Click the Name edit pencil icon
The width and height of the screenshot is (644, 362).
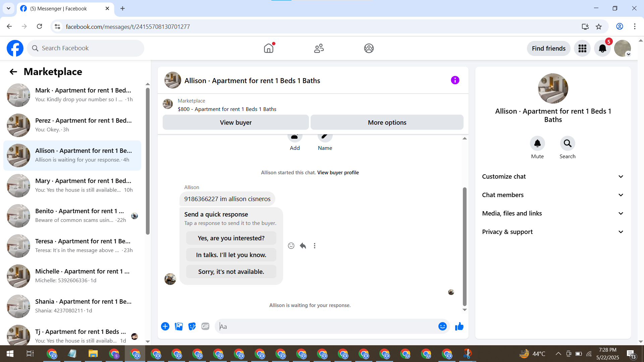pyautogui.click(x=325, y=137)
